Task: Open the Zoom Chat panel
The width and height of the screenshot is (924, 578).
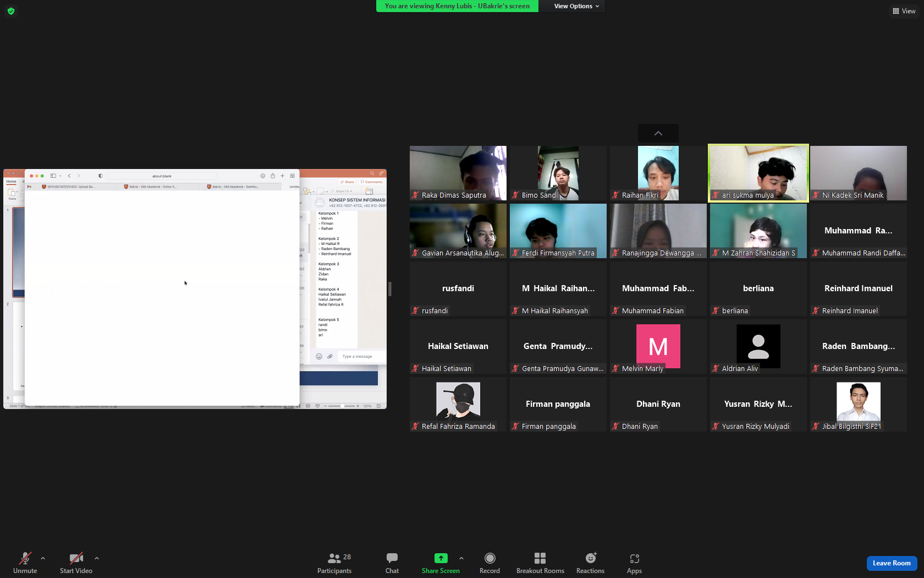Action: tap(392, 563)
